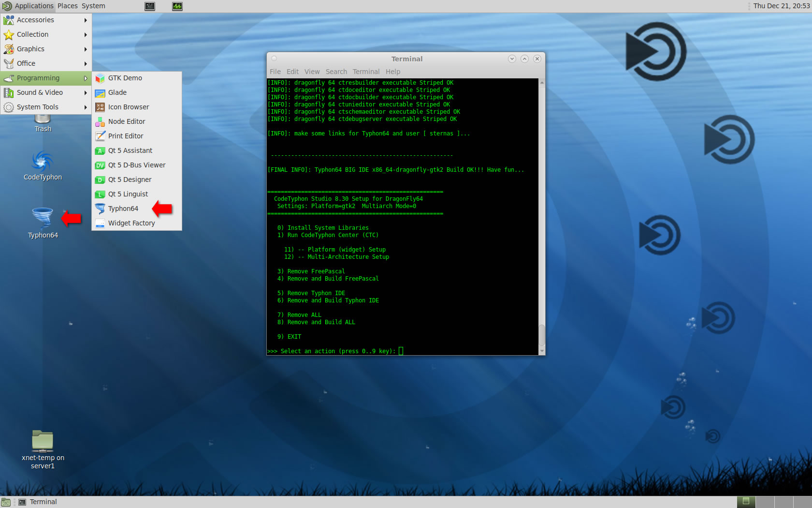
Task: Click the Terminal scrollbar down arrow
Action: pos(542,351)
